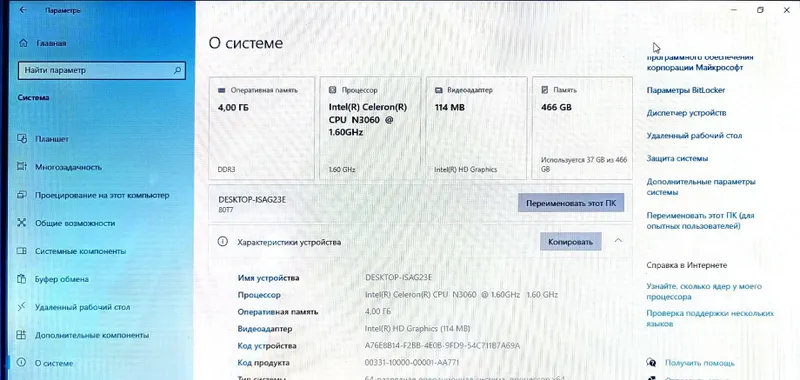Select the Планшет icon in sidebar
The image size is (800, 380).
tap(21, 139)
